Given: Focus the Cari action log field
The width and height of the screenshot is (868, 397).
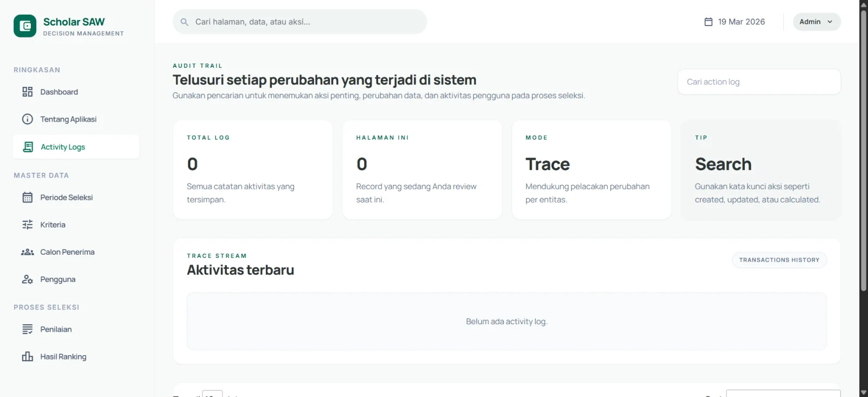Looking at the screenshot, I should coord(759,82).
